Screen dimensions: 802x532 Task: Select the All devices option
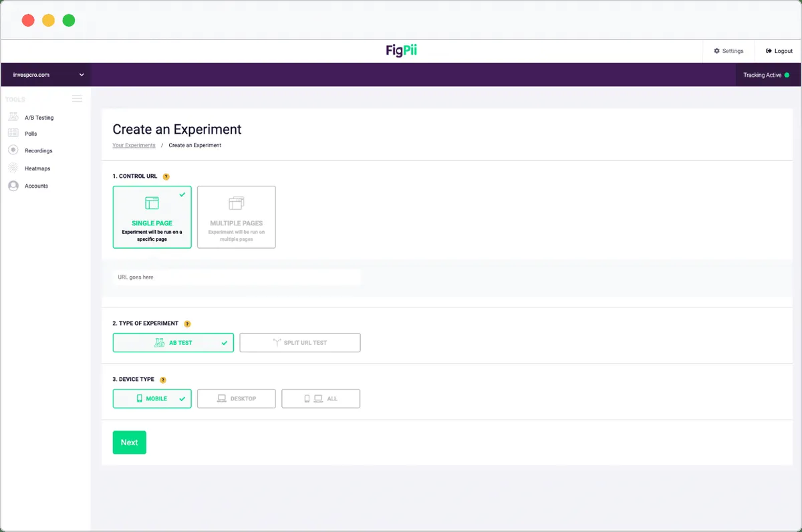(x=321, y=398)
